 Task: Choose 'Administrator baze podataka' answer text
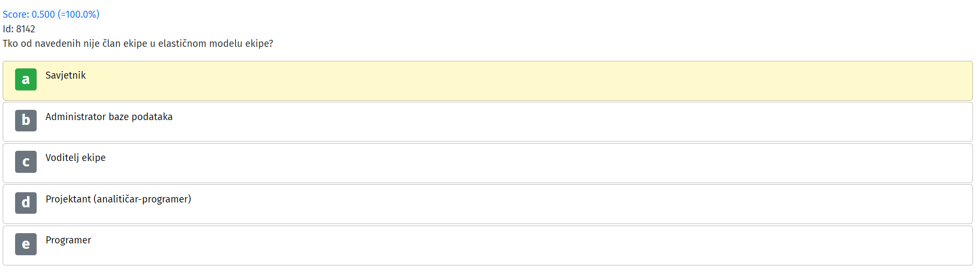(x=109, y=117)
